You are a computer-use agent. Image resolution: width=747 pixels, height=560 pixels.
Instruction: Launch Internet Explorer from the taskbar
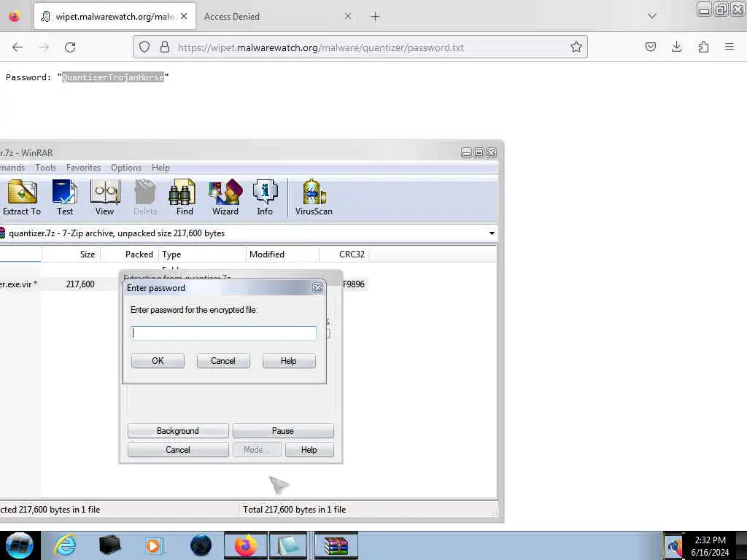pyautogui.click(x=65, y=545)
